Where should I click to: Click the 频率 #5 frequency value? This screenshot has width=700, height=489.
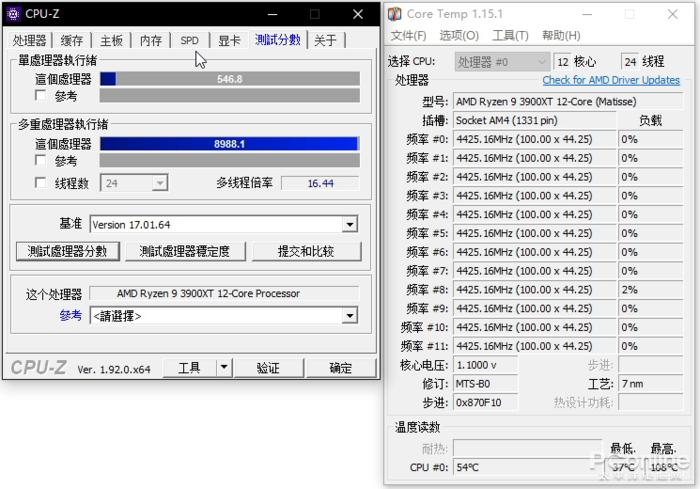click(534, 233)
